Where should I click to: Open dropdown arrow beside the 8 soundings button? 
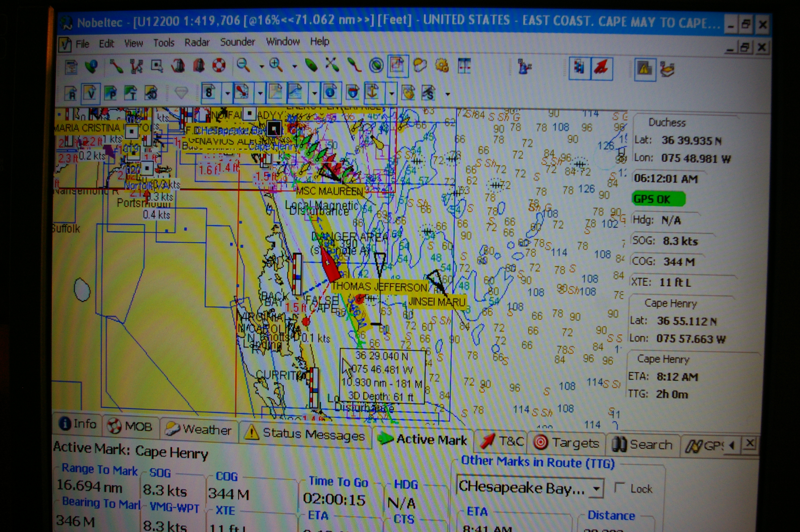pyautogui.click(x=227, y=93)
